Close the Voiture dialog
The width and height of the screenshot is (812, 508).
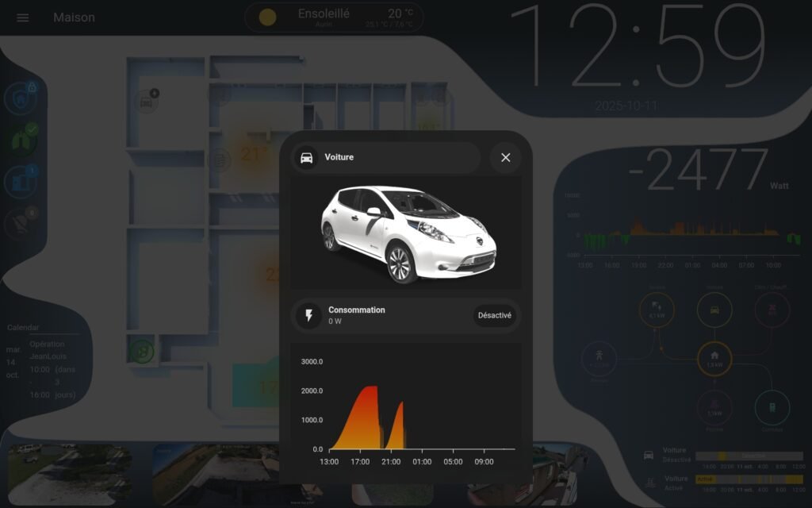click(505, 157)
